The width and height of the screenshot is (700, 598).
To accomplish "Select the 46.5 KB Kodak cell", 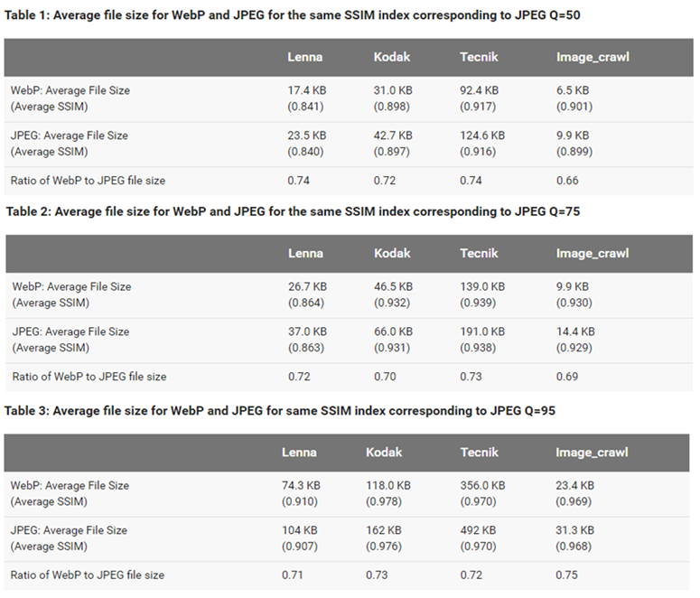I will point(393,286).
